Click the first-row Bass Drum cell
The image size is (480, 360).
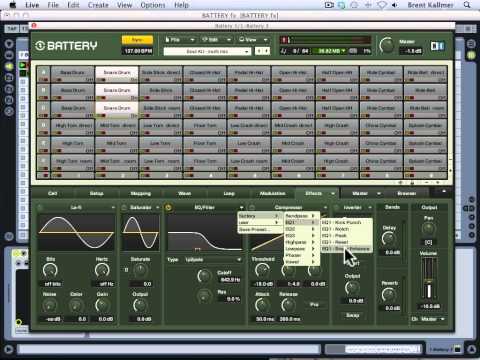[x=73, y=75]
